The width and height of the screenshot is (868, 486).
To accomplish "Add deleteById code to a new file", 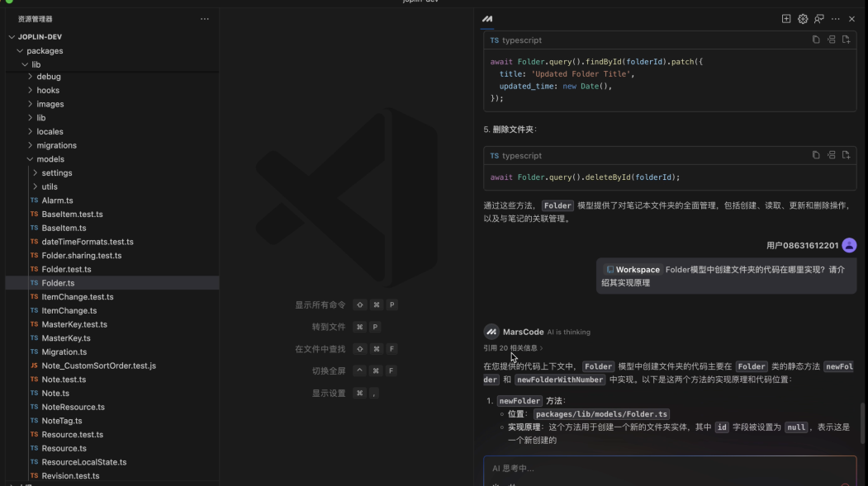I will pos(846,155).
